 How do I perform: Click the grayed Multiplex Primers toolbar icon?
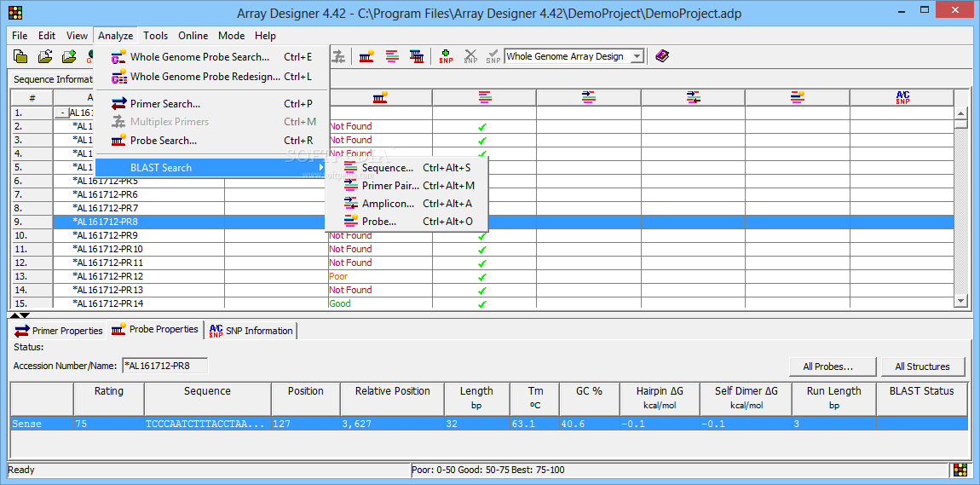[x=339, y=57]
